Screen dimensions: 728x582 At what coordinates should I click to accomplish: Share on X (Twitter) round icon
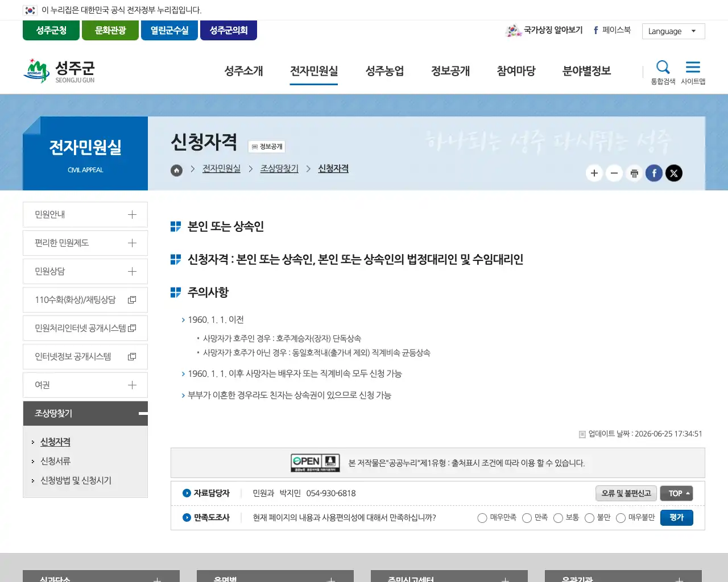674,173
